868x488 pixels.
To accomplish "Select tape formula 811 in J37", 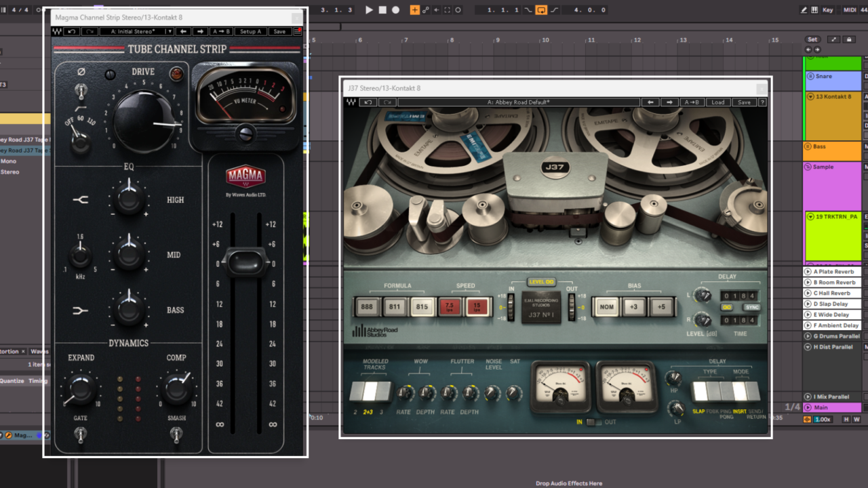I will [394, 306].
